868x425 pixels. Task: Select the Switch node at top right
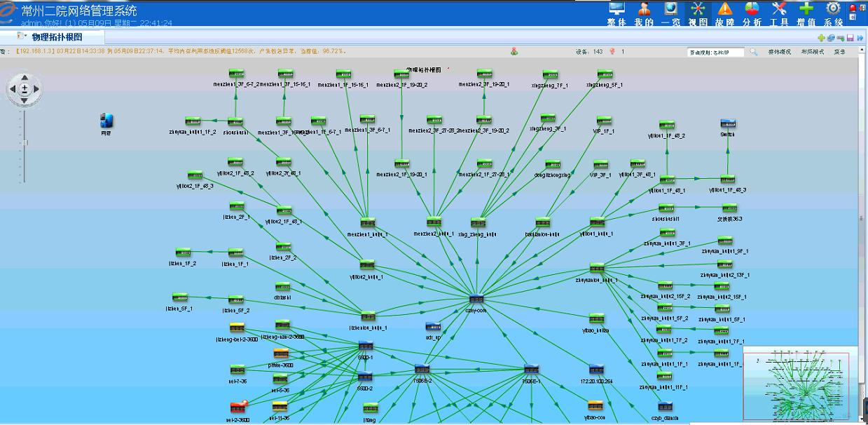click(728, 123)
